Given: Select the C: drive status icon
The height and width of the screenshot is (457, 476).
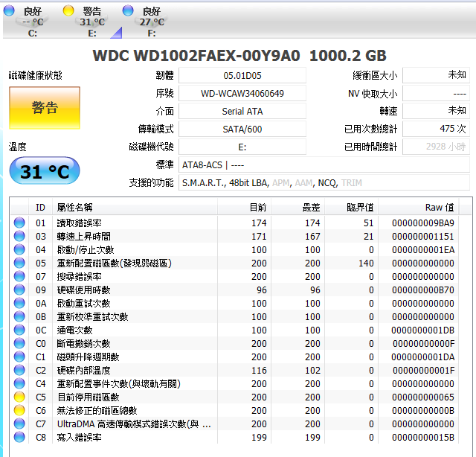Looking at the screenshot, I should coord(9,10).
